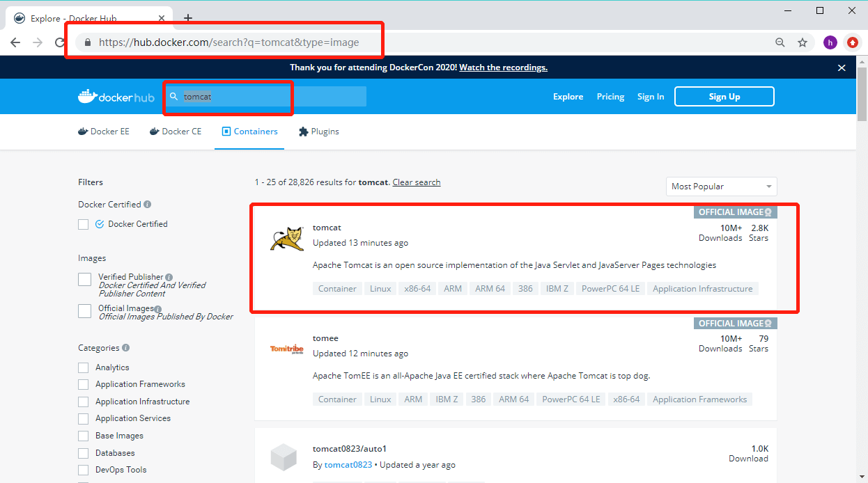Click the Linux tag on tomcat card
The image size is (868, 483).
pyautogui.click(x=380, y=289)
